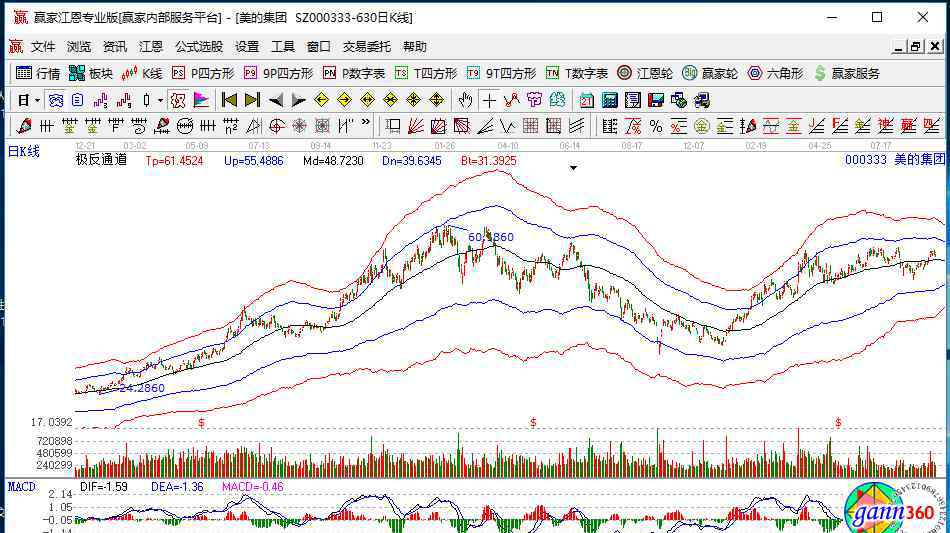
Task: Click the yellow diamond vertical double-arrow icon
Action: (437, 100)
